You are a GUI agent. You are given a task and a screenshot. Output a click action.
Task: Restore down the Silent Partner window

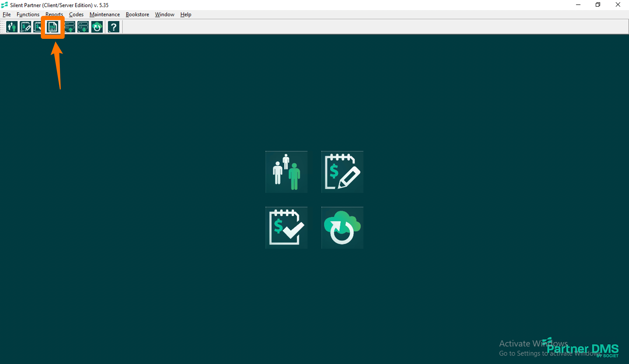tap(598, 5)
